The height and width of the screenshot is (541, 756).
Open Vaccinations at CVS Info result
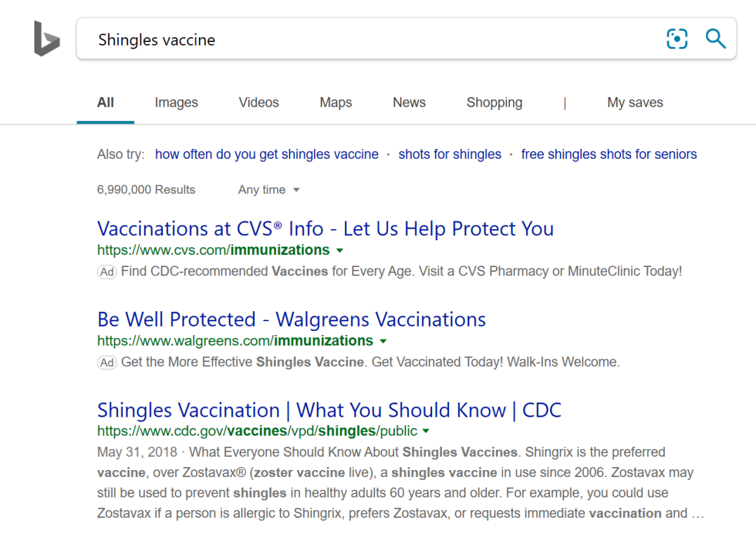[x=325, y=228]
